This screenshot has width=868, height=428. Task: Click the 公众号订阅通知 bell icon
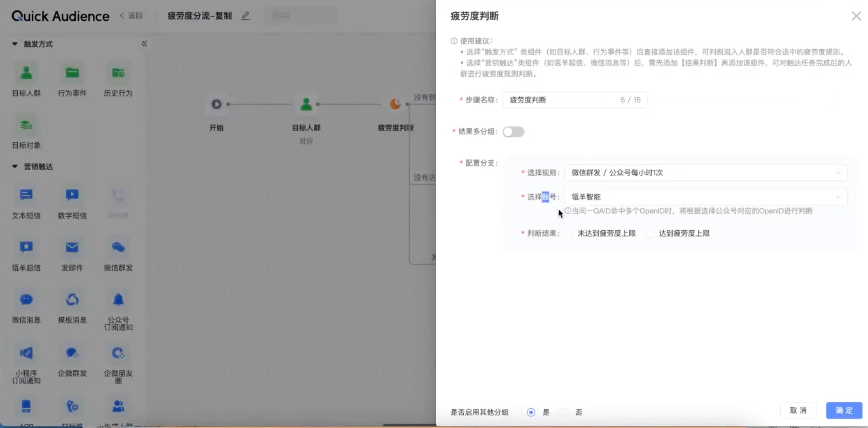click(x=118, y=300)
